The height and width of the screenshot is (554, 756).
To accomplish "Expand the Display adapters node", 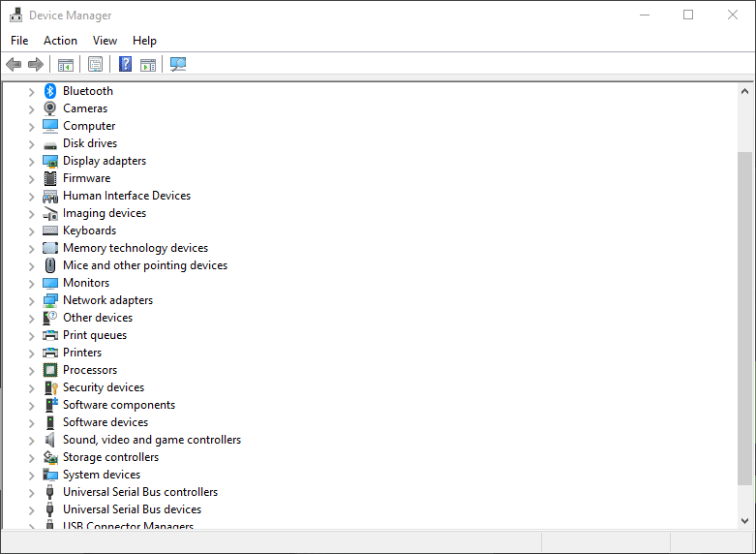I will pyautogui.click(x=31, y=162).
